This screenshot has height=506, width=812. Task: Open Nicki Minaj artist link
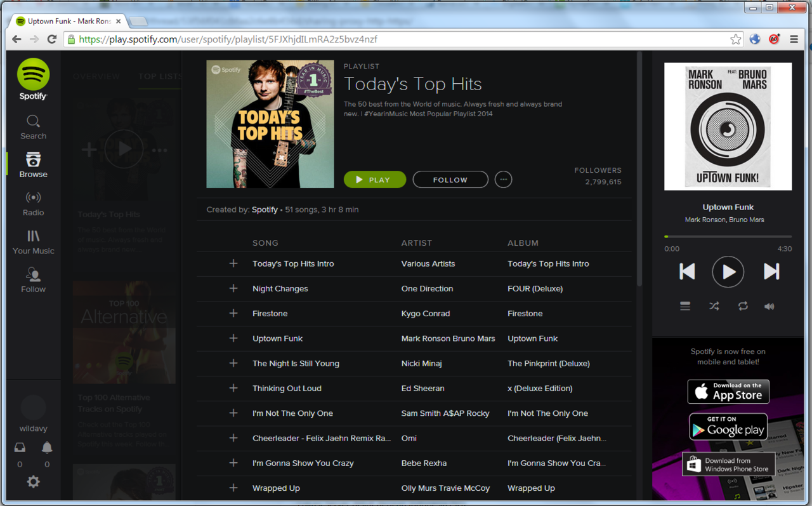421,363
